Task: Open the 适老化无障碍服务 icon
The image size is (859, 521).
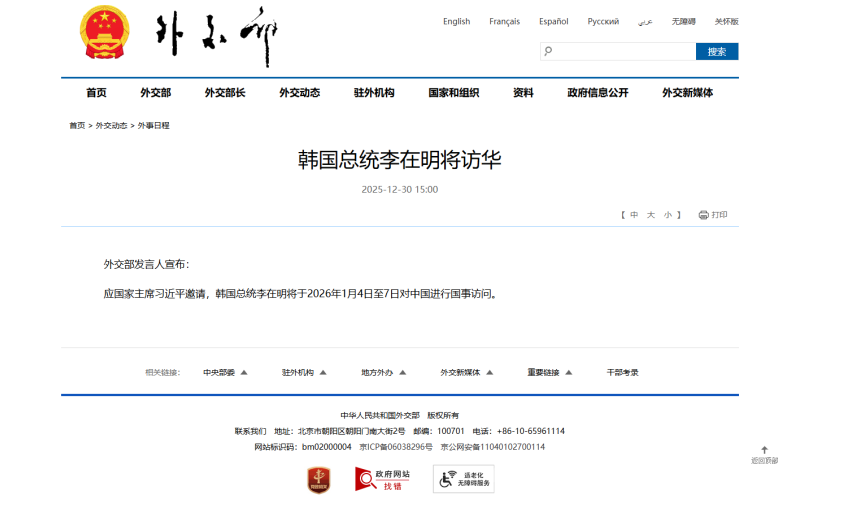Action: 463,479
